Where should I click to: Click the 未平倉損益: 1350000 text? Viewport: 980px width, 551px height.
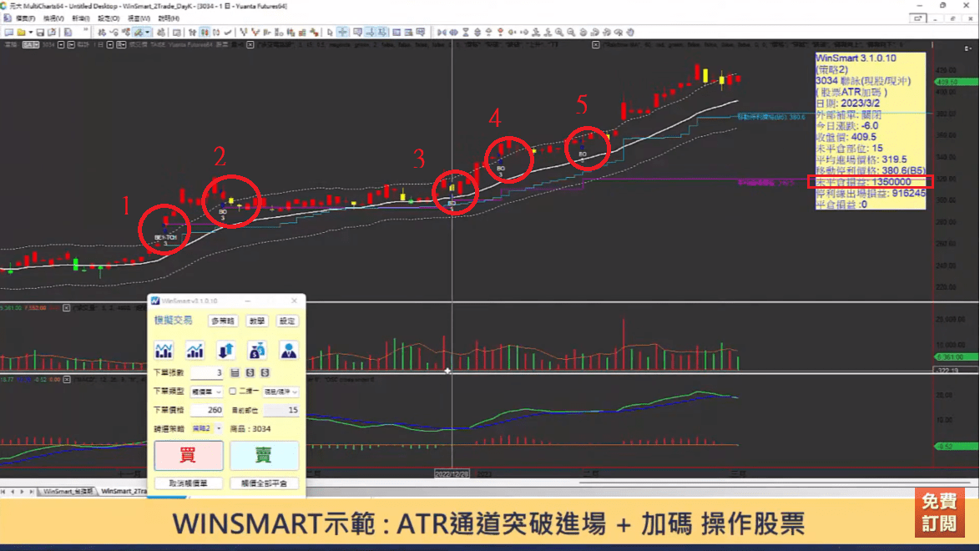tap(864, 182)
